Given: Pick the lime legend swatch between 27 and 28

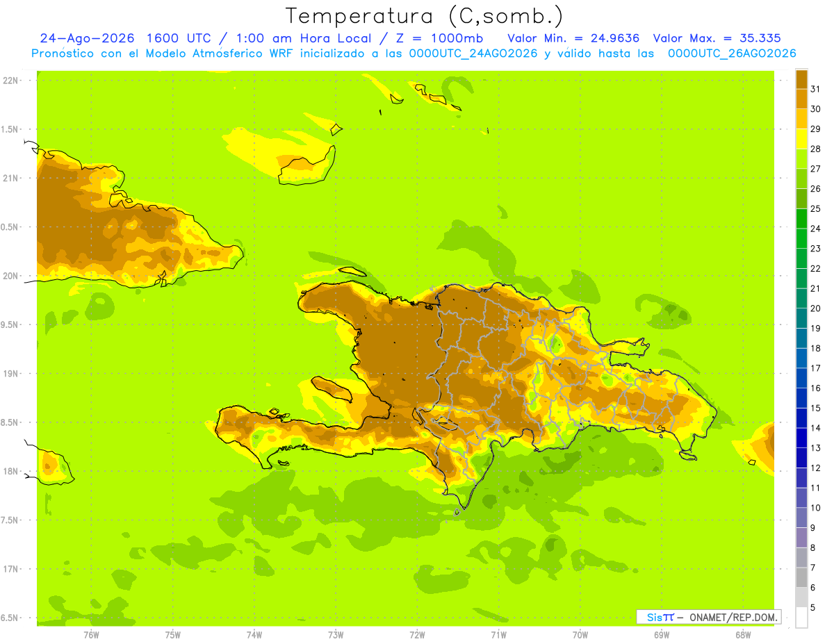Looking at the screenshot, I should (801, 158).
